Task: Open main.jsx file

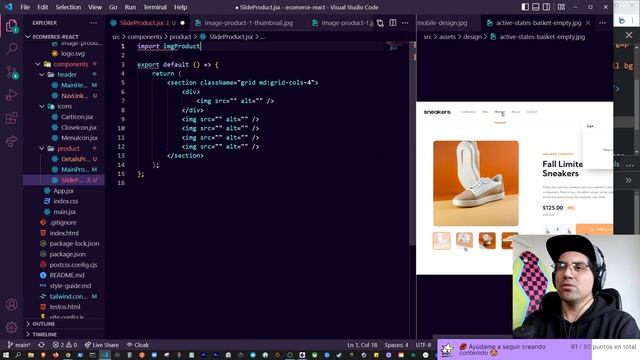Action: point(64,212)
